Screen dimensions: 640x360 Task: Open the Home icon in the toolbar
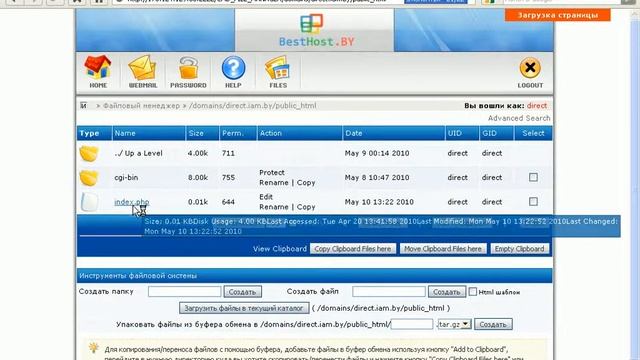[x=98, y=71]
